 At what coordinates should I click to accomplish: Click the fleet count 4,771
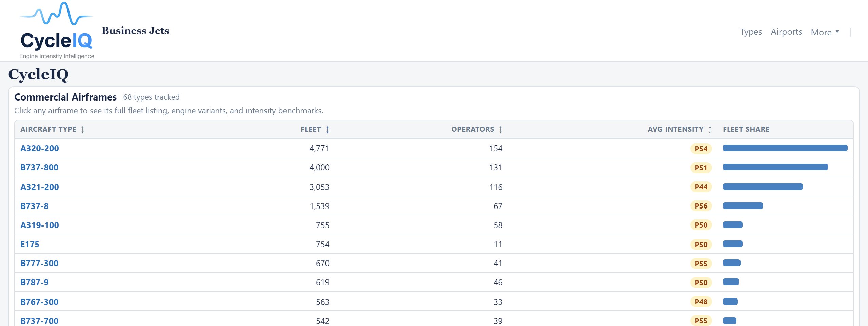pos(319,148)
